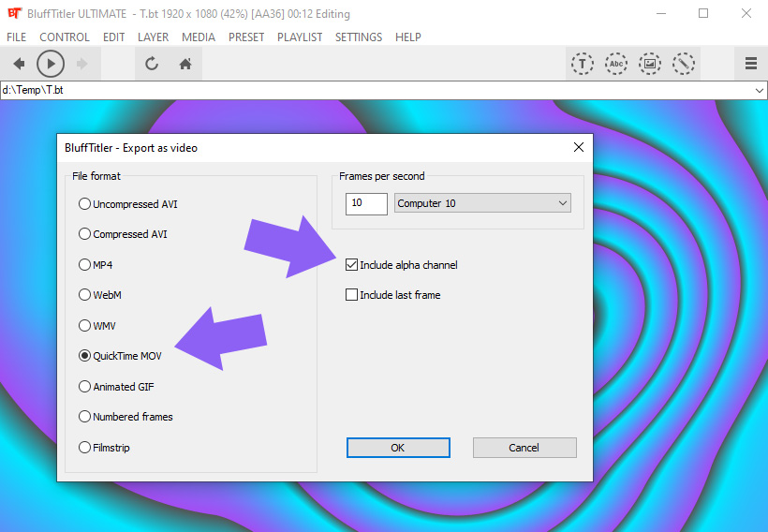Select Compressed AVI format

click(123, 234)
